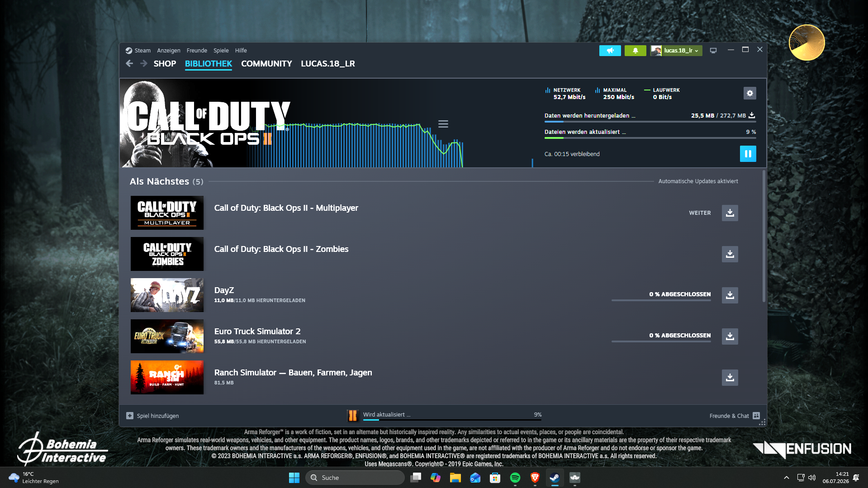Screen dimensions: 868x488
Task: Open Call of Duty: Black Ops II - Zombies title
Action: (281, 249)
